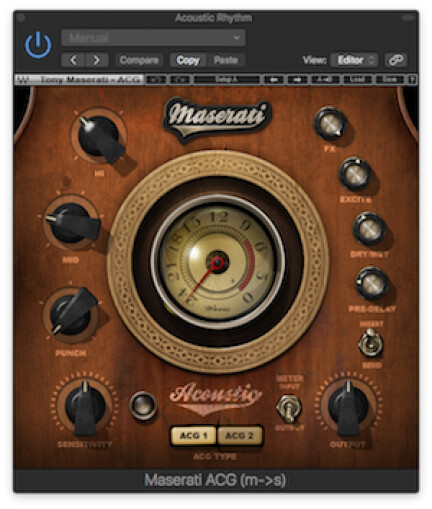Click the SENSITIVITY knob
Viewport: 432px width, 509px height.
[85, 406]
